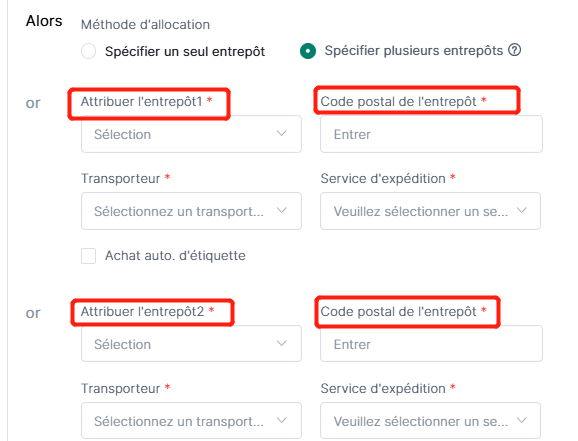This screenshot has width=578, height=441.
Task: Open the Attribuer l'entrepôt2 Sélection dropdown
Action: click(191, 344)
